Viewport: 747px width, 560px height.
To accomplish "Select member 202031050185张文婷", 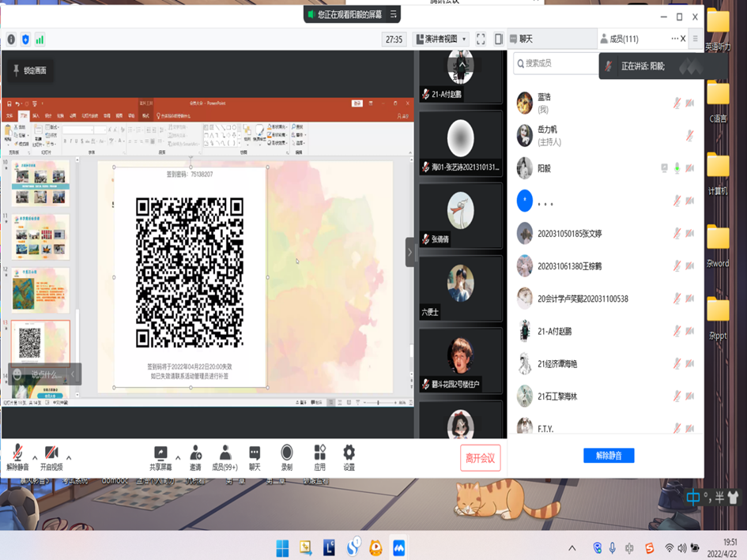I will click(x=606, y=233).
